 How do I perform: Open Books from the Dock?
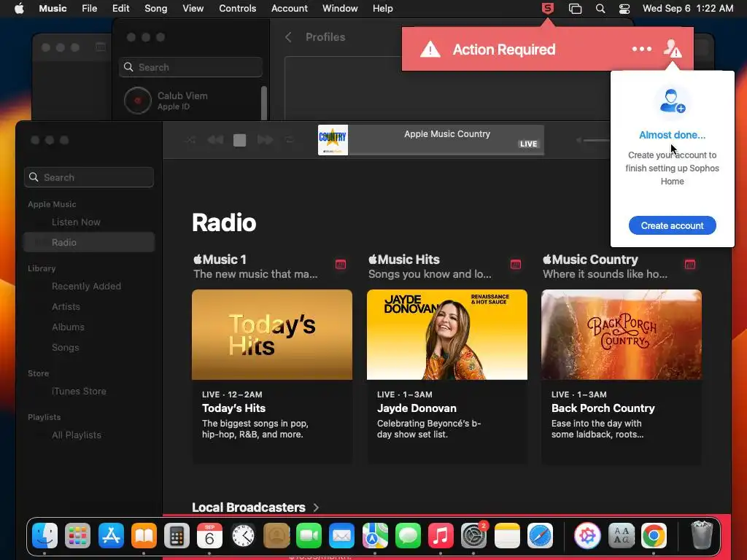click(x=144, y=536)
